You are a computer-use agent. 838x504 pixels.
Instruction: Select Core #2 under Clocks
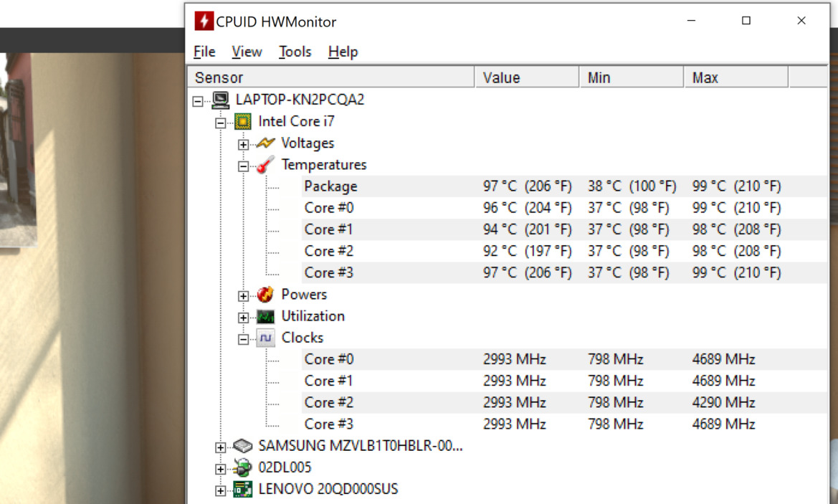[x=329, y=402]
